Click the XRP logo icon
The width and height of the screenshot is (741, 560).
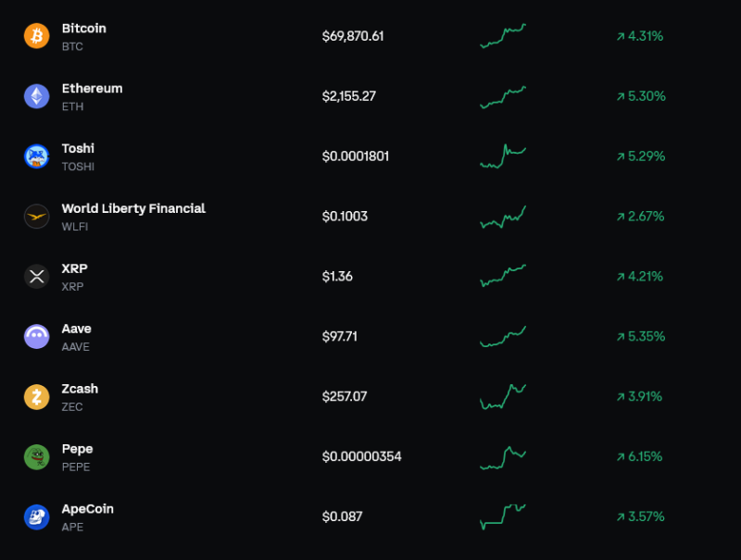coord(36,276)
